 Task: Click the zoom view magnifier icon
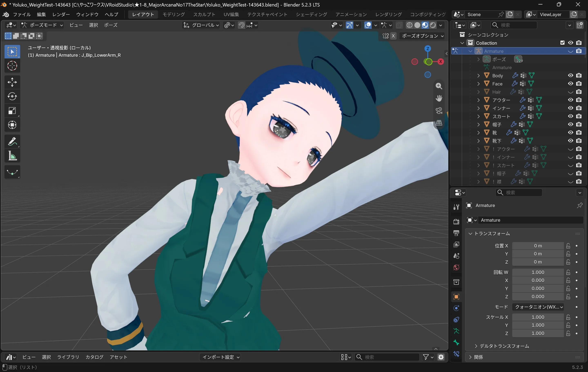tap(439, 86)
